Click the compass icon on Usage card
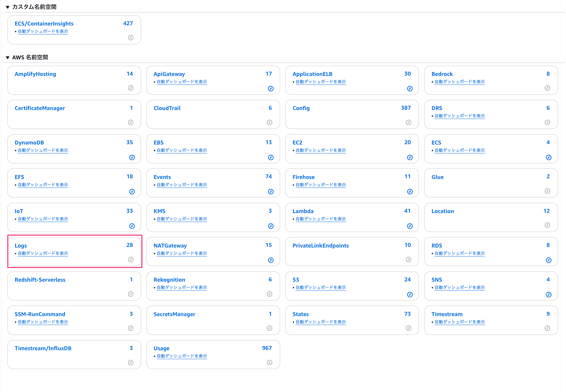Viewport: 566px width, 392px height. coord(270,363)
